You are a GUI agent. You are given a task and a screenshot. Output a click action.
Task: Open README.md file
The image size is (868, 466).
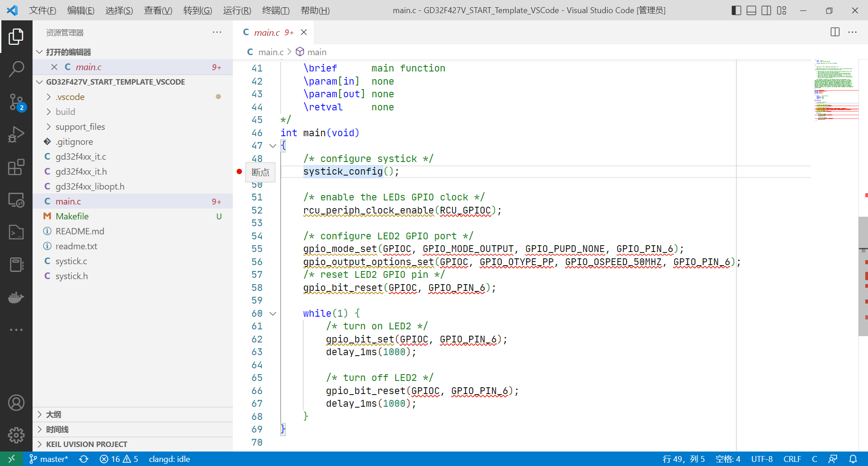pyautogui.click(x=133, y=231)
